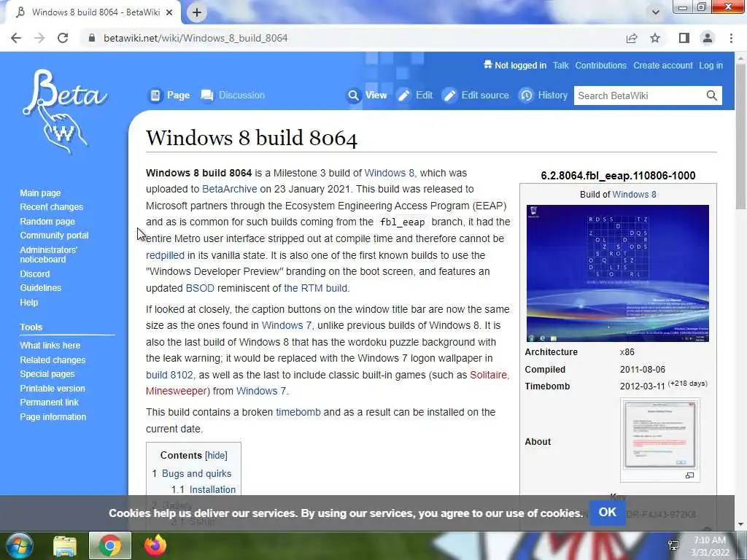Open the Contributions link
This screenshot has height=560, width=747.
click(x=601, y=66)
